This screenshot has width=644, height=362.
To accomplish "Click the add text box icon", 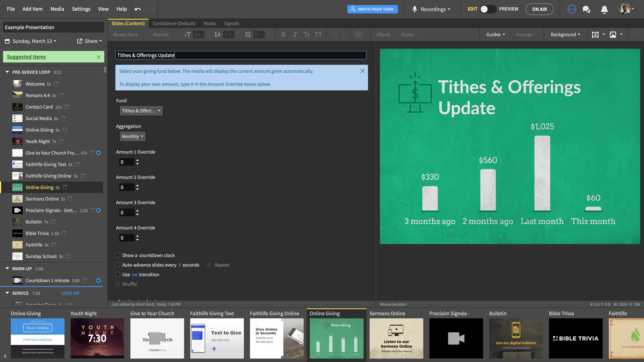I will pyautogui.click(x=595, y=34).
